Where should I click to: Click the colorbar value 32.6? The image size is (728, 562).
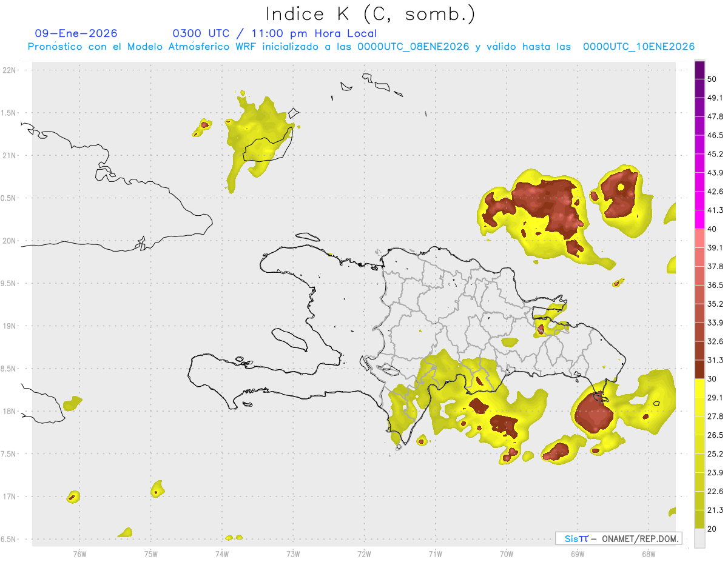[715, 341]
